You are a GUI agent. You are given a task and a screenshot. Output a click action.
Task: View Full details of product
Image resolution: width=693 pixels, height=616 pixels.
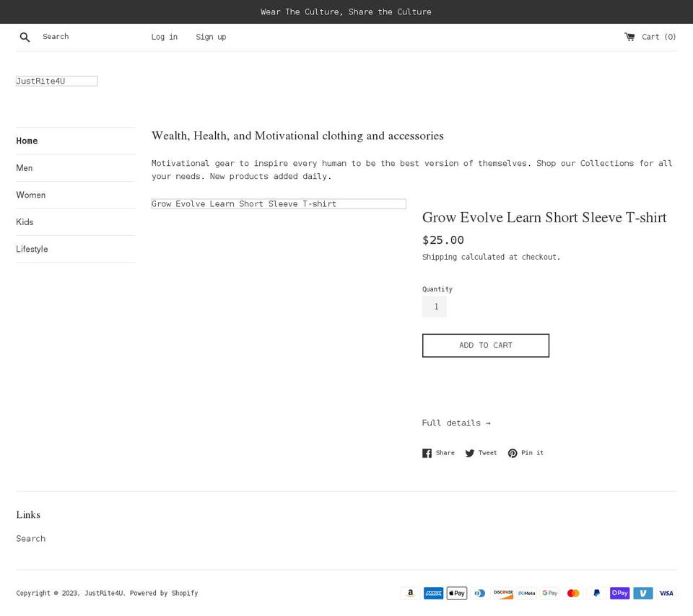456,423
